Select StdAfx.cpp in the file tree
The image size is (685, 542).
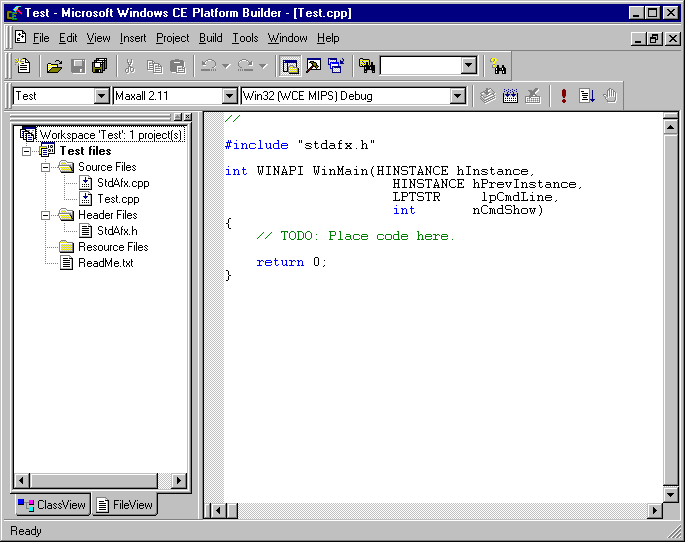coord(123,183)
